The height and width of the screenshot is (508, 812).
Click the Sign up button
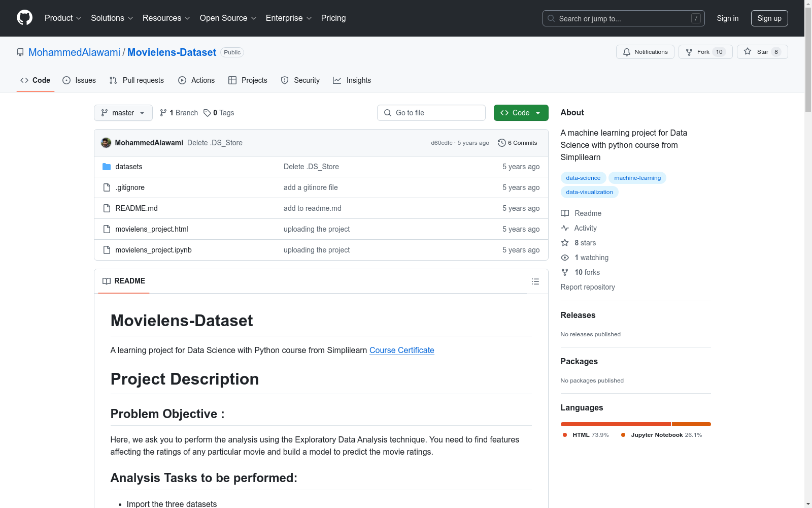click(769, 18)
